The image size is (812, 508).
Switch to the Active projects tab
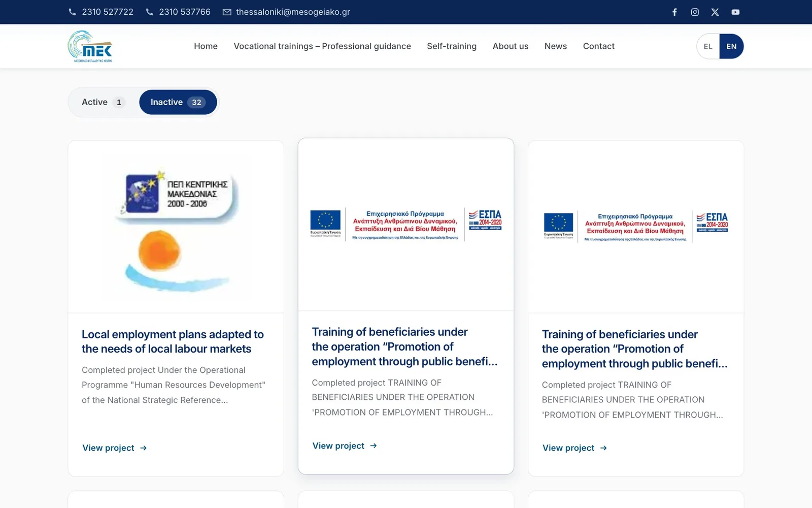coord(104,102)
